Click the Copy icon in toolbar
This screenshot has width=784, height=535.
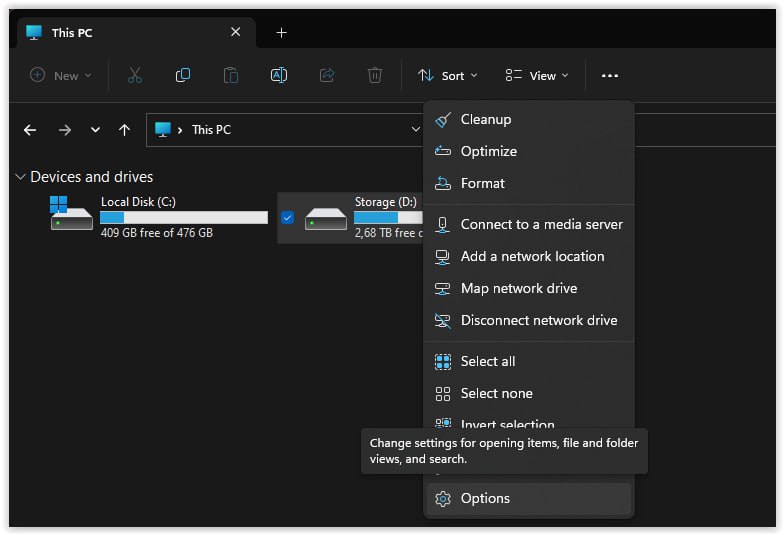[x=182, y=76]
